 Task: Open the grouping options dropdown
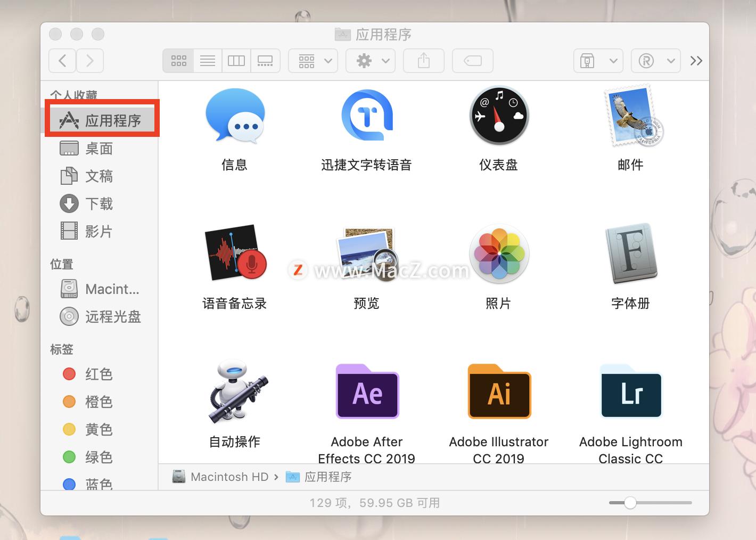313,60
